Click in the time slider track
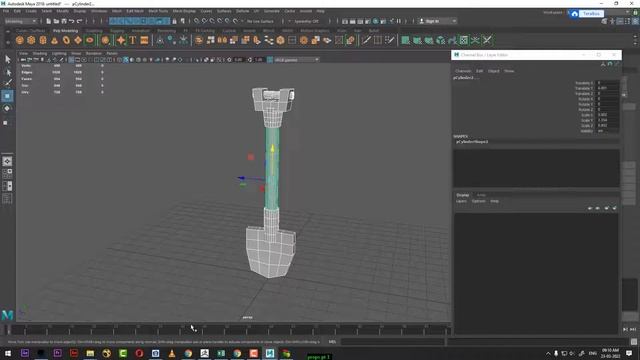This screenshot has width=640, height=360. coord(229,329)
